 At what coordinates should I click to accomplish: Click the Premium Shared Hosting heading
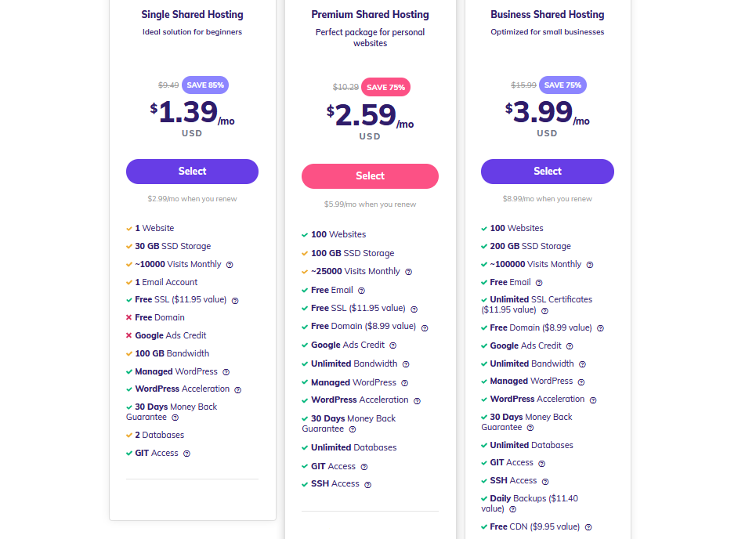coord(370,15)
